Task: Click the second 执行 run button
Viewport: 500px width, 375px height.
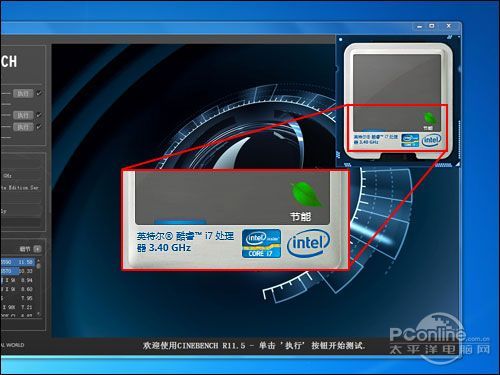Action: click(23, 115)
